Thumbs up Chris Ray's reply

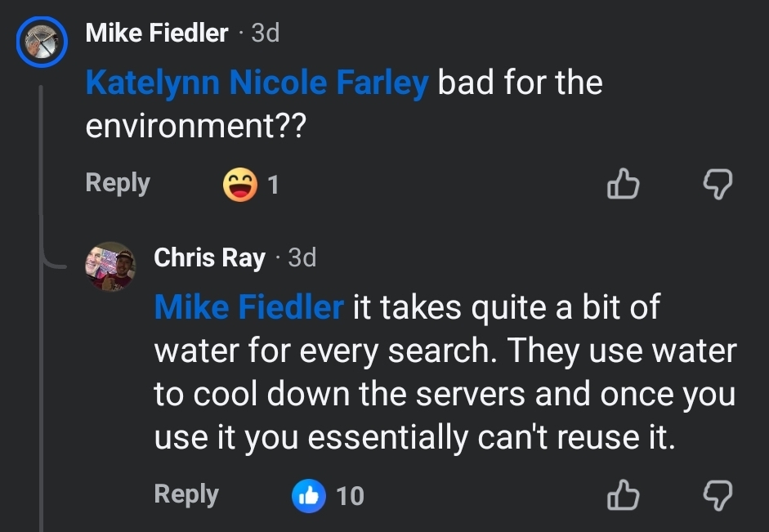[622, 495]
